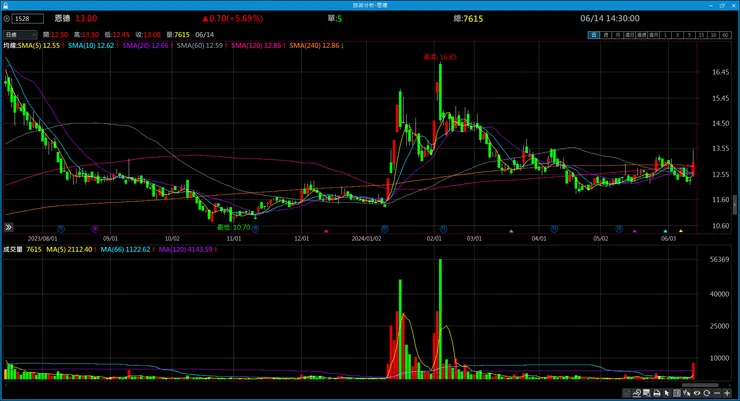Viewport: 740px width, 401px height.
Task: Select the weekly 週 period tab
Action: tap(606, 35)
